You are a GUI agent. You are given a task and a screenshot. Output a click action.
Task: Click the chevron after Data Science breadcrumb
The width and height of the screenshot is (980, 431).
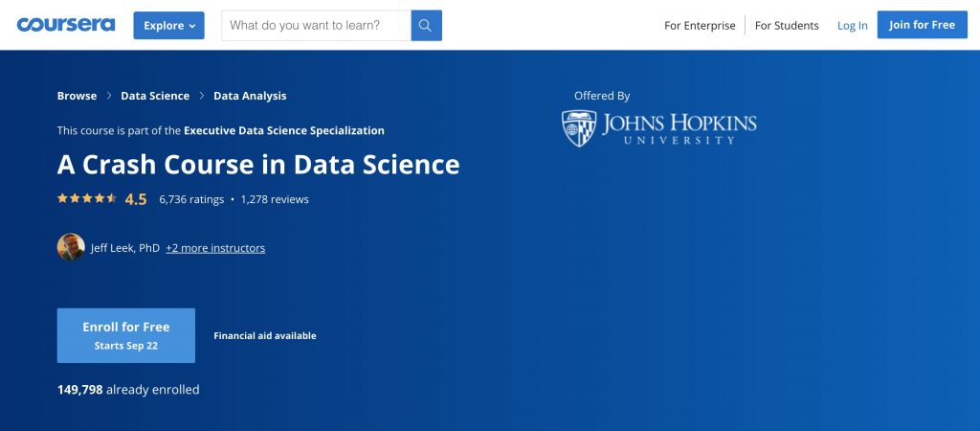click(201, 96)
